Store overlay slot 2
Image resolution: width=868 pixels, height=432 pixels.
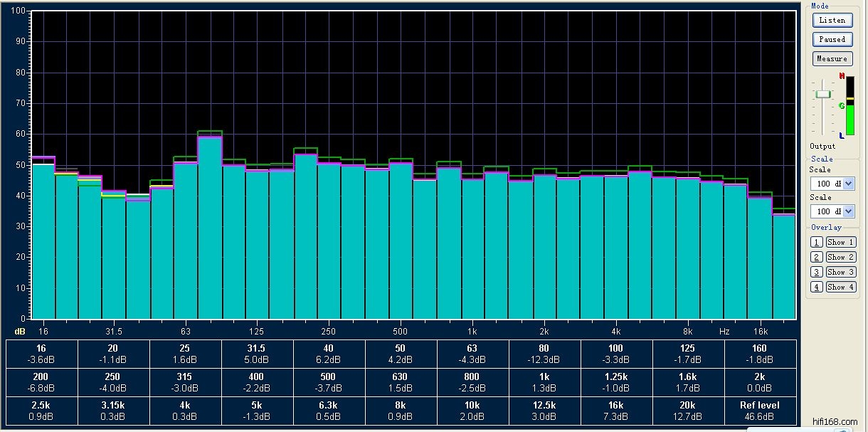click(817, 258)
